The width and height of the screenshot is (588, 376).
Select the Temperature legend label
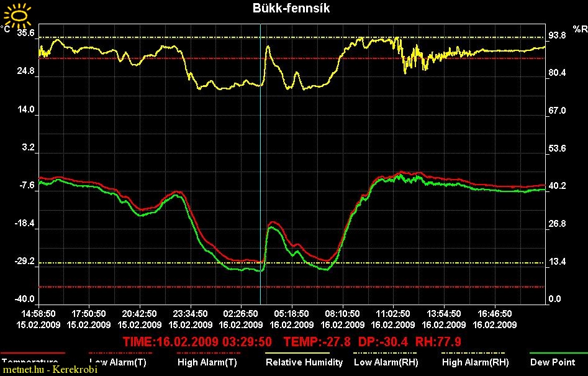click(x=30, y=362)
